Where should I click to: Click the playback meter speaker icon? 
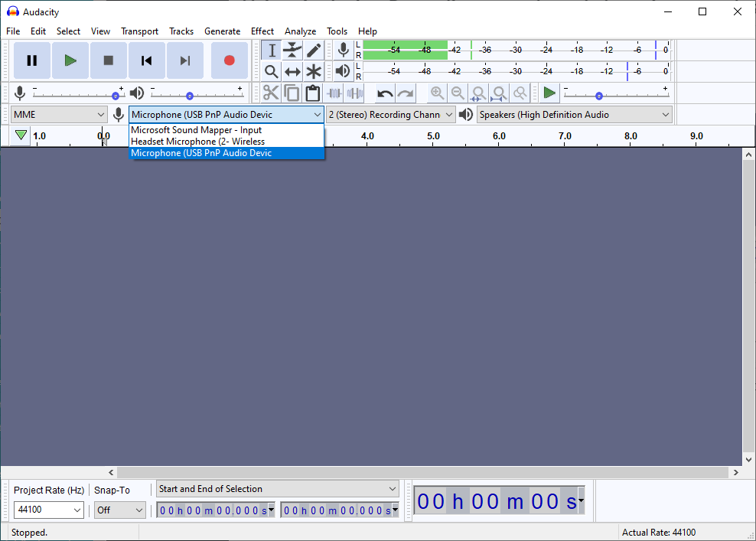343,71
